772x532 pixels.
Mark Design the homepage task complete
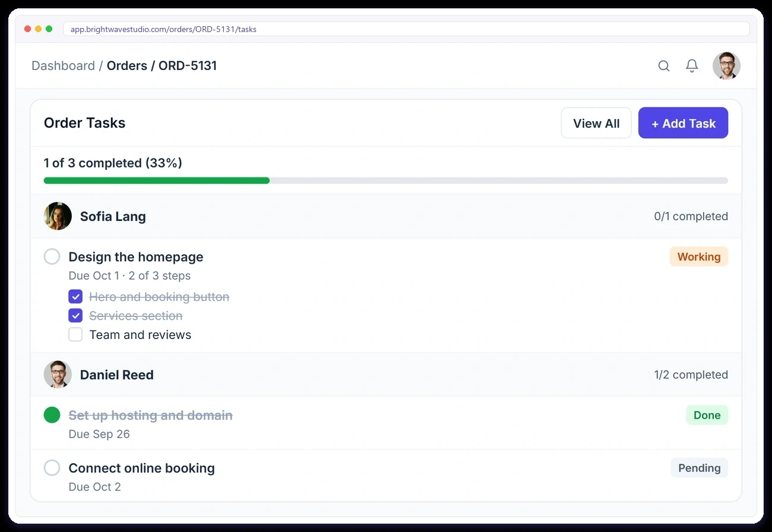[x=52, y=256]
